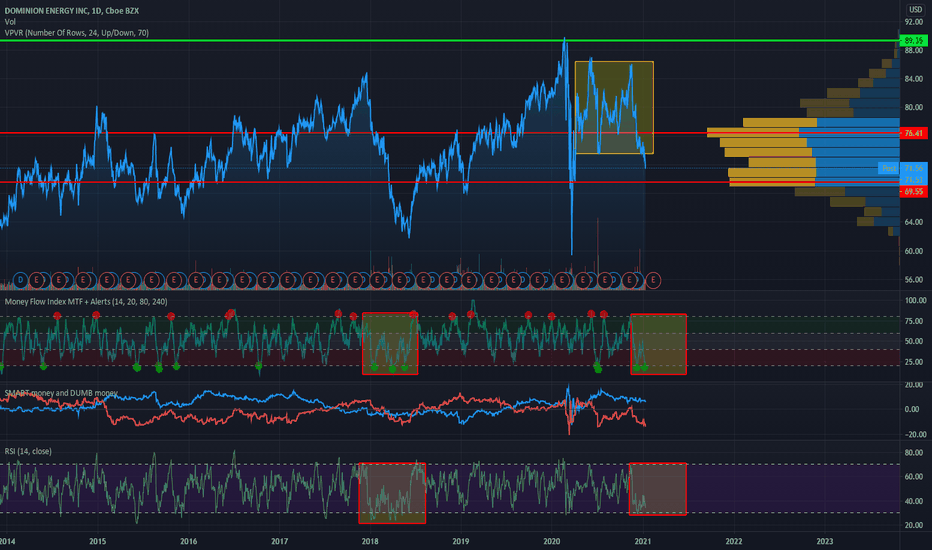The height and width of the screenshot is (550, 932).
Task: Click the 92.00 price axis label
Action: tap(914, 22)
